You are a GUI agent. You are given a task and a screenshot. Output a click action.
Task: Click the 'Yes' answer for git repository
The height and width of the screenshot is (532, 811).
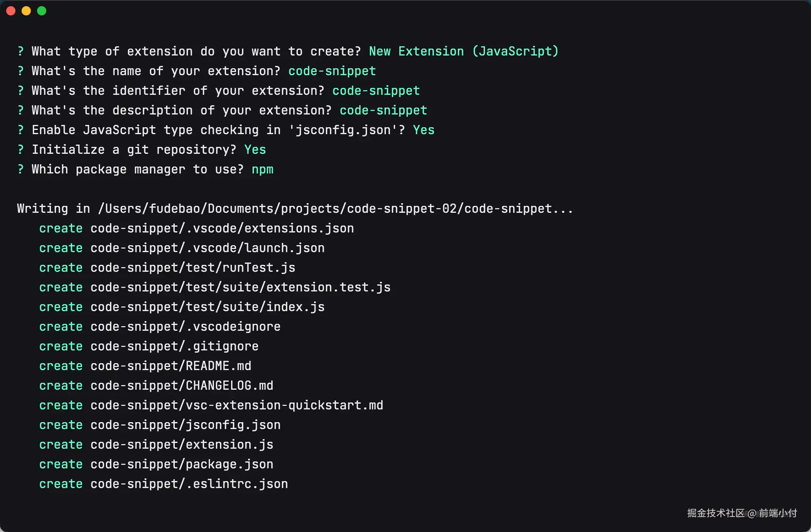pyautogui.click(x=255, y=150)
